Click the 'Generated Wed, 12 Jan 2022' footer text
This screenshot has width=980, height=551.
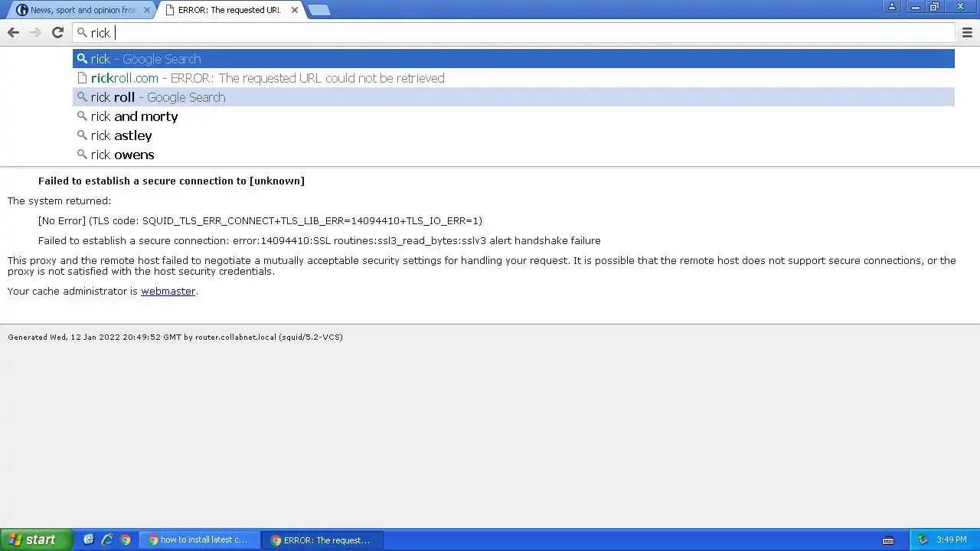tap(175, 337)
